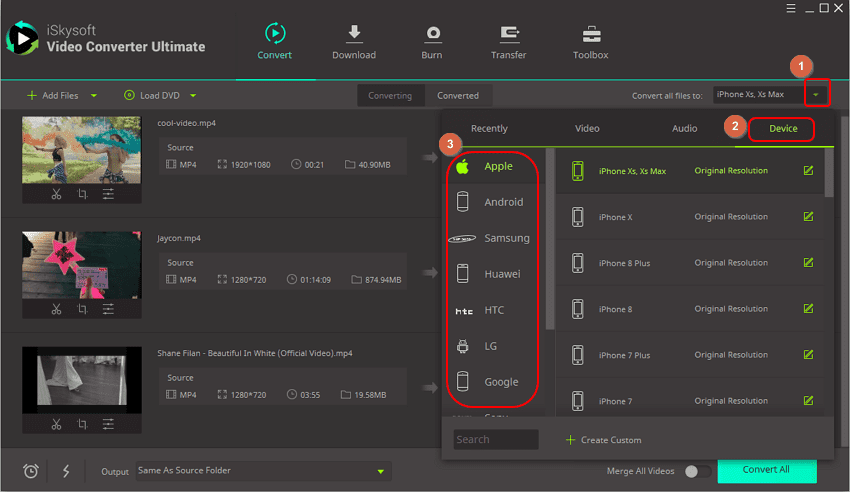
Task: Click crop icon under Jaycon thumbnail
Action: point(82,308)
